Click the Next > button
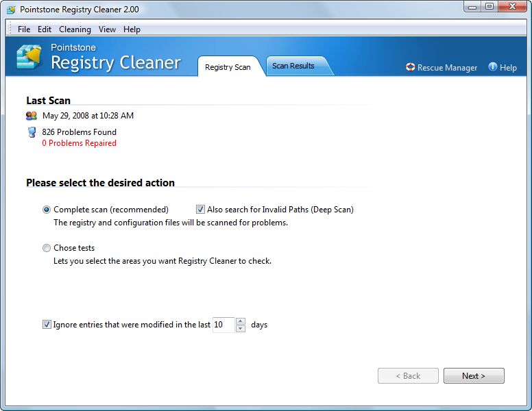Image resolution: width=532 pixels, height=411 pixels. (x=474, y=376)
